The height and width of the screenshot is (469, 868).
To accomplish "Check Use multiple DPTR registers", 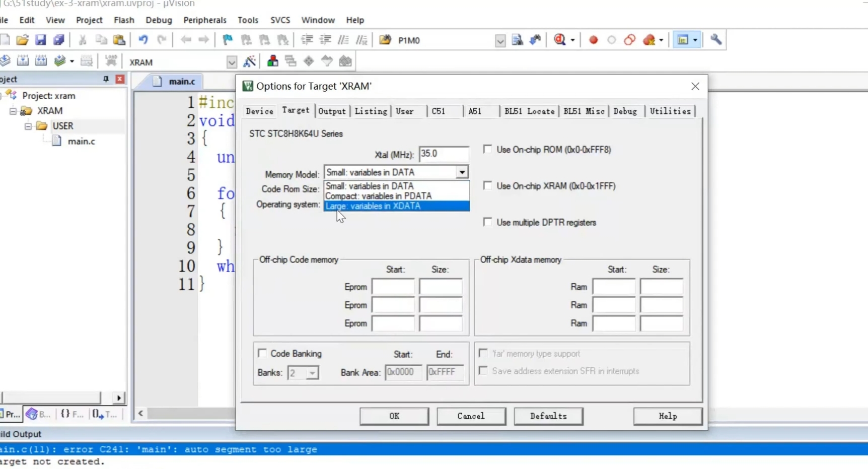I will (x=487, y=222).
